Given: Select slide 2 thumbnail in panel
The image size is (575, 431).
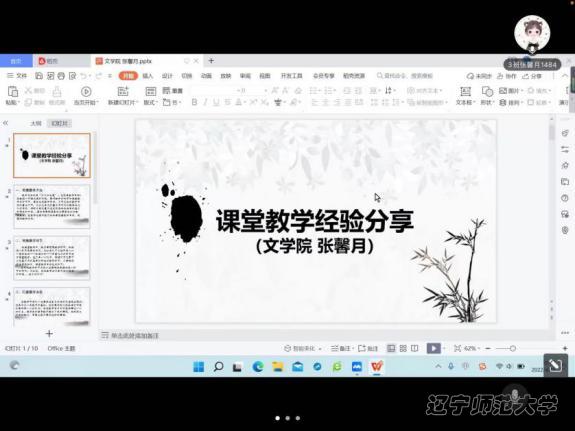Looking at the screenshot, I should [52, 207].
